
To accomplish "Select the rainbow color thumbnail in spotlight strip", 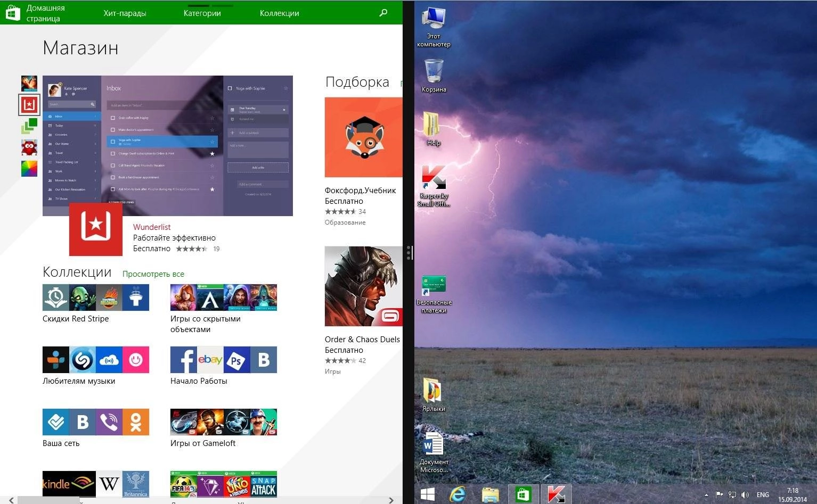I will [29, 168].
